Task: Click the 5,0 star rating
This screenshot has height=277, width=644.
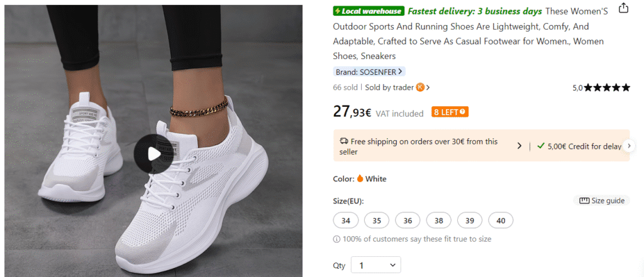Action: pos(601,88)
